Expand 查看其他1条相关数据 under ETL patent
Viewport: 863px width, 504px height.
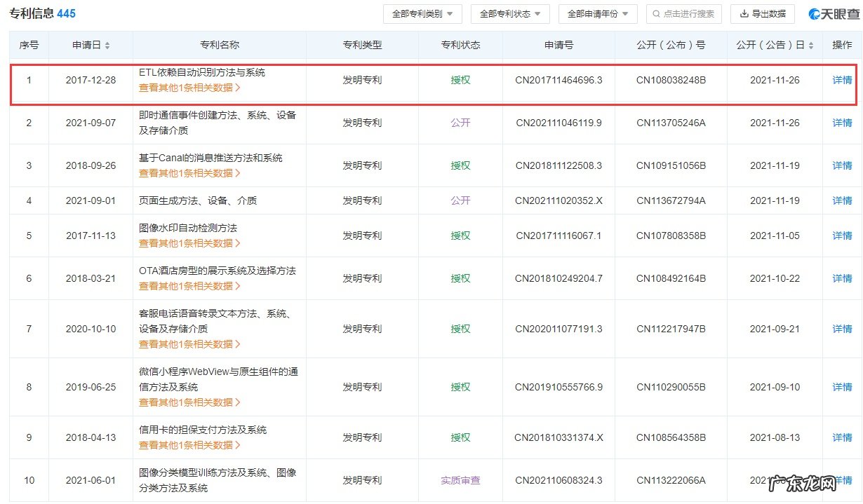tap(189, 88)
